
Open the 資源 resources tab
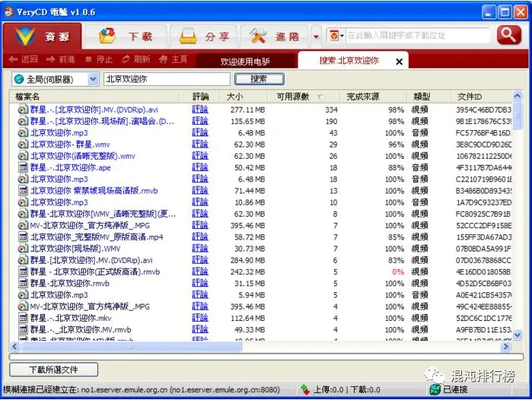pos(42,36)
